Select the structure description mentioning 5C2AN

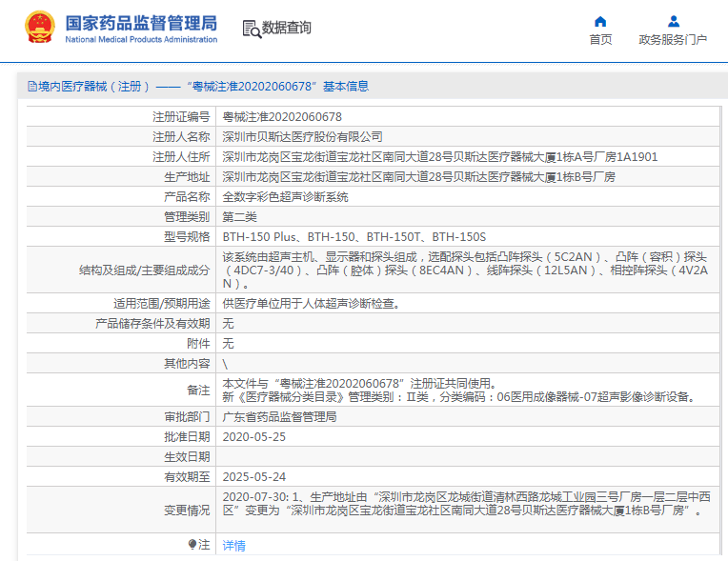[465, 270]
